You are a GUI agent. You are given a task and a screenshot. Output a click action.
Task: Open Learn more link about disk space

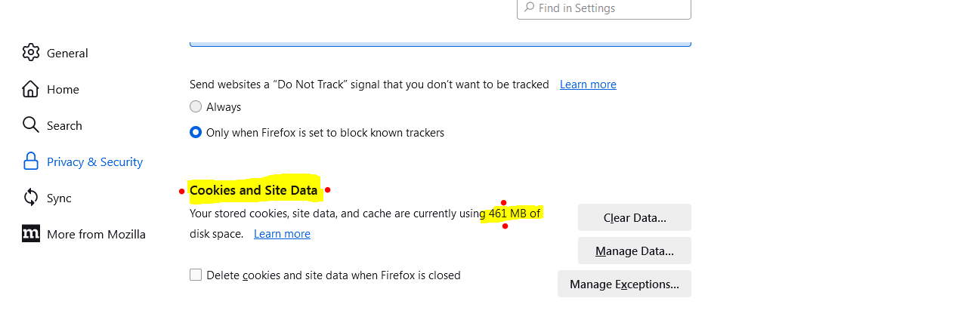click(282, 234)
